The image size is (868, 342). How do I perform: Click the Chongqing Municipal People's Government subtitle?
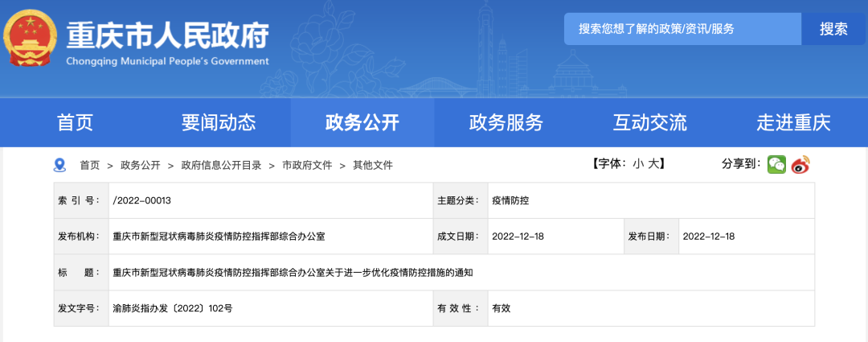168,61
